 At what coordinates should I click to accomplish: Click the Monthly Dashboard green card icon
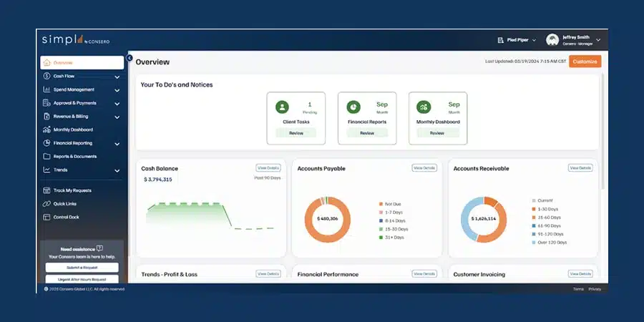(424, 107)
